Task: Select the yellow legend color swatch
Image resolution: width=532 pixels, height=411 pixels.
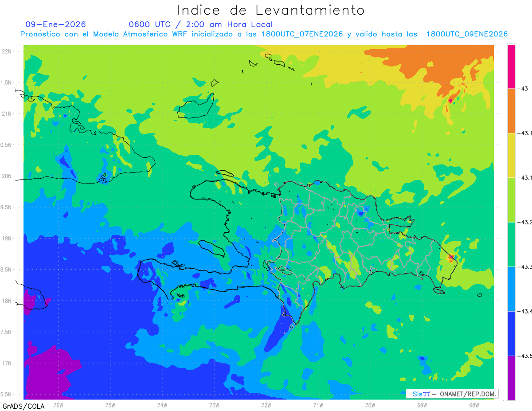Action: [x=511, y=155]
